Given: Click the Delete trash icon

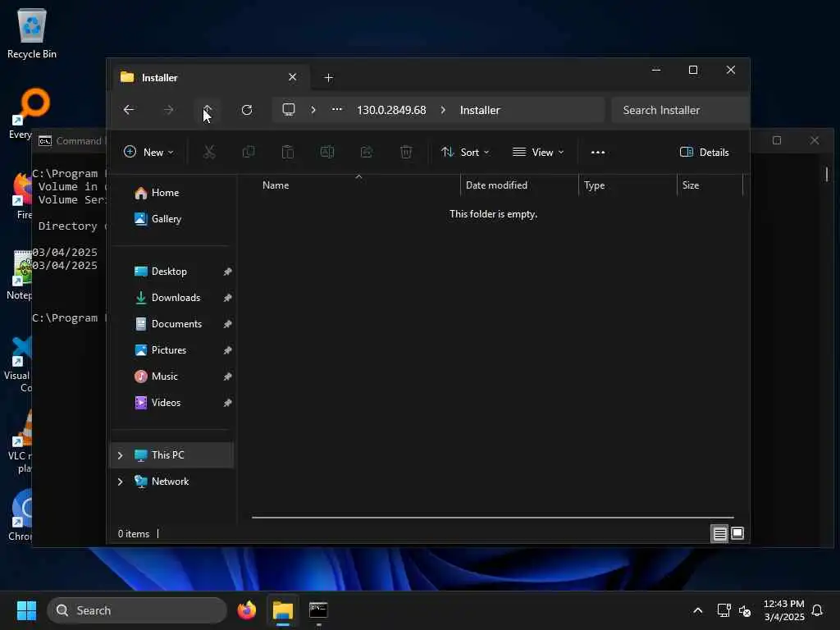Looking at the screenshot, I should 406,152.
